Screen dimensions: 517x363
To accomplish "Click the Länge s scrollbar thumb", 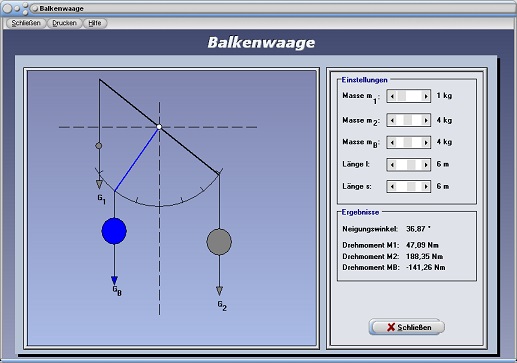I will pyautogui.click(x=411, y=187).
